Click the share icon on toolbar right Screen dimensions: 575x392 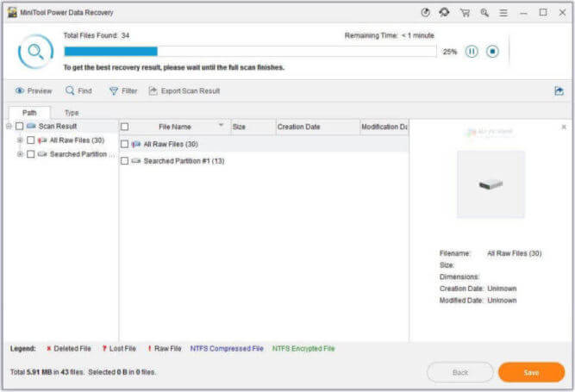(559, 90)
